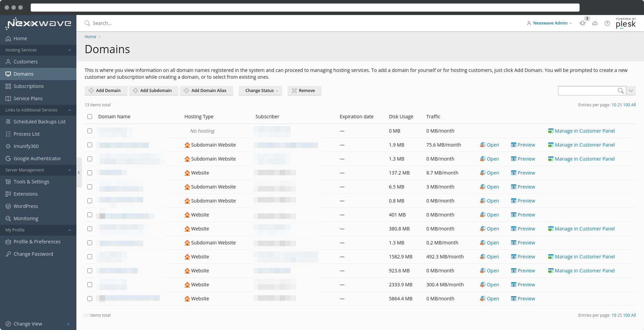The width and height of the screenshot is (644, 330).
Task: Collapse the Server Management section
Action: coord(70,170)
